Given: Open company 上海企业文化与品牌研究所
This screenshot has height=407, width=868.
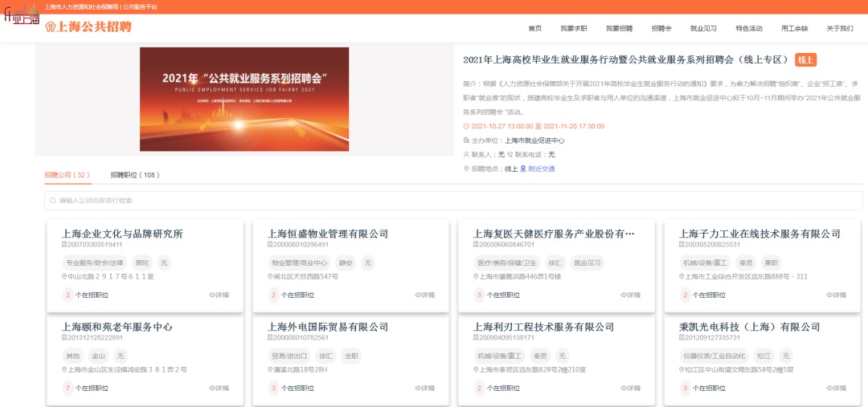Looking at the screenshot, I should click(x=122, y=234).
